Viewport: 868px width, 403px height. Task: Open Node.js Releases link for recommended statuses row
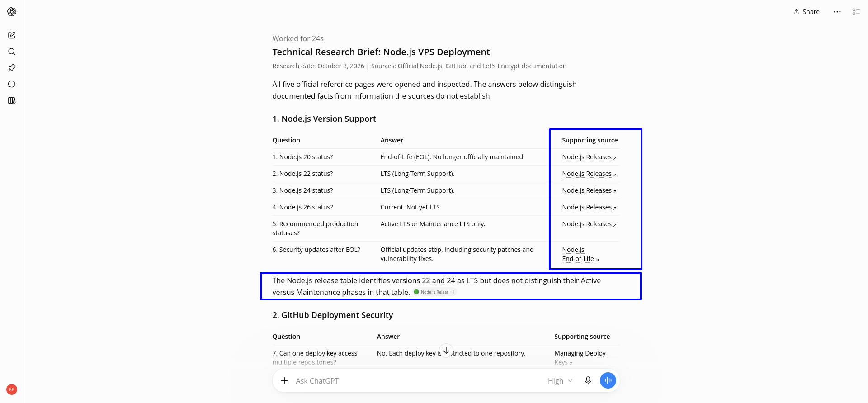(x=589, y=224)
